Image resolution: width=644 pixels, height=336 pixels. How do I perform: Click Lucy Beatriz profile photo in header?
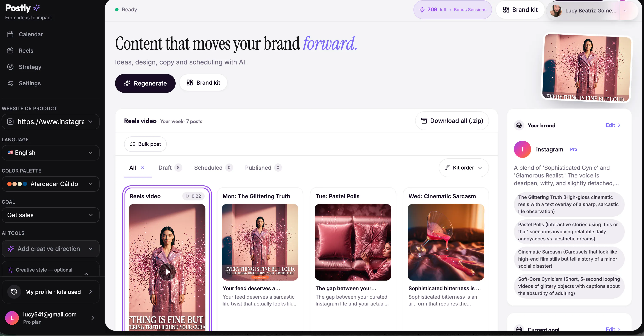click(556, 11)
